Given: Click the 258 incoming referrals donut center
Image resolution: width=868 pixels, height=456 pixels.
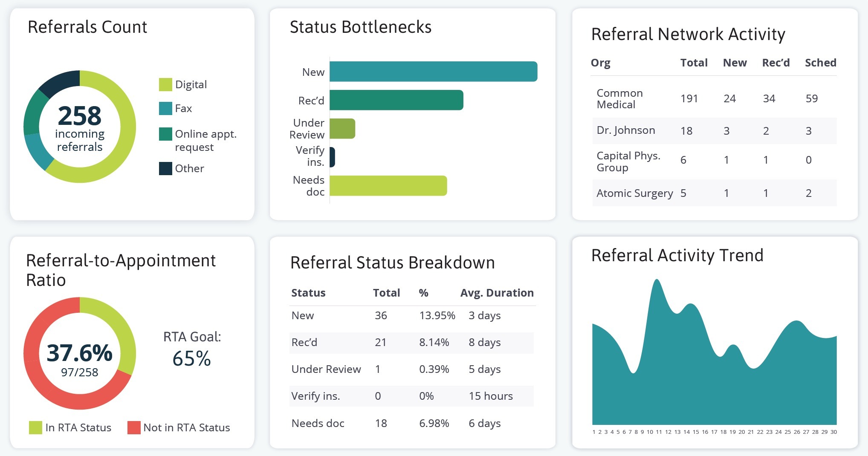Looking at the screenshot, I should [x=80, y=127].
